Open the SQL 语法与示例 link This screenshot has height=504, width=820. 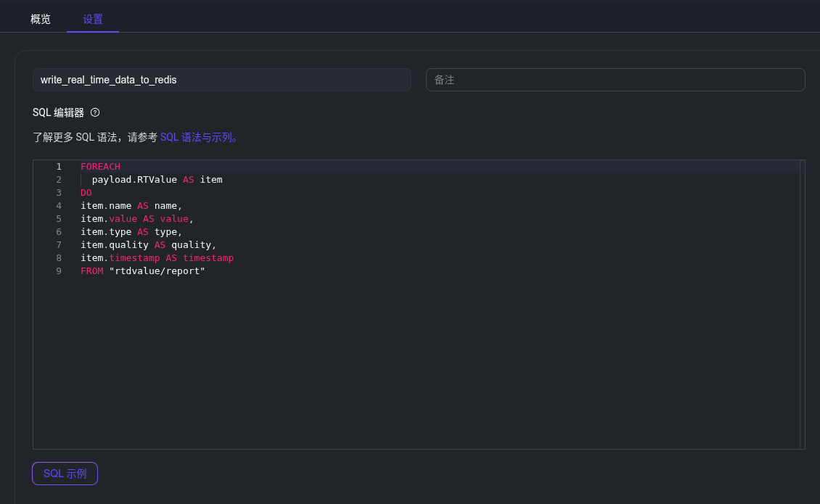[x=199, y=138]
